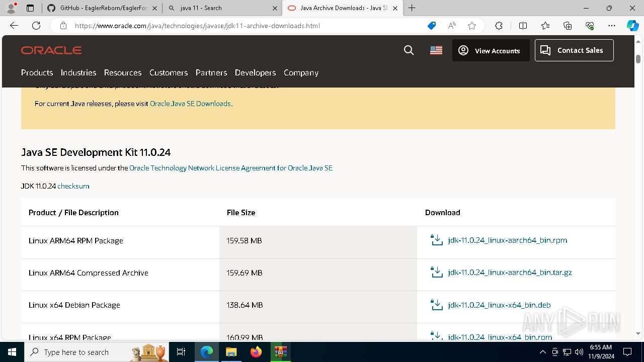Screen dimensions: 644x362
Task: Open the Developers menu
Action: (255, 72)
